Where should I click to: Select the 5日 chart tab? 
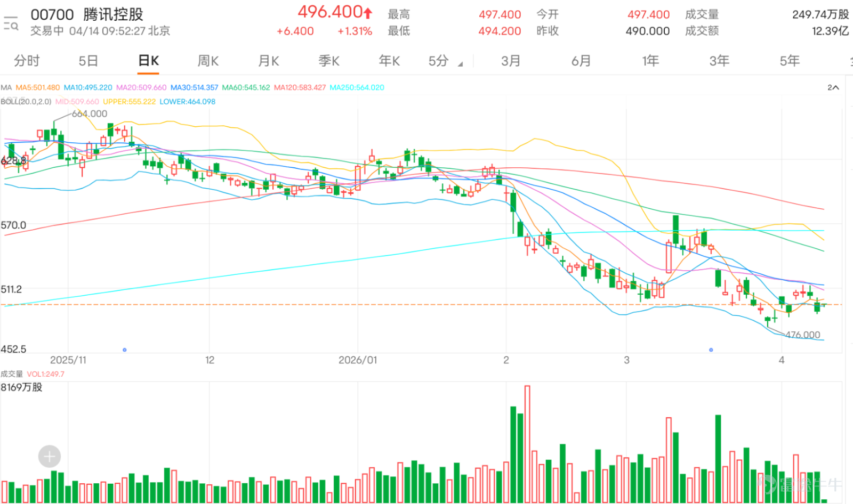pyautogui.click(x=88, y=61)
